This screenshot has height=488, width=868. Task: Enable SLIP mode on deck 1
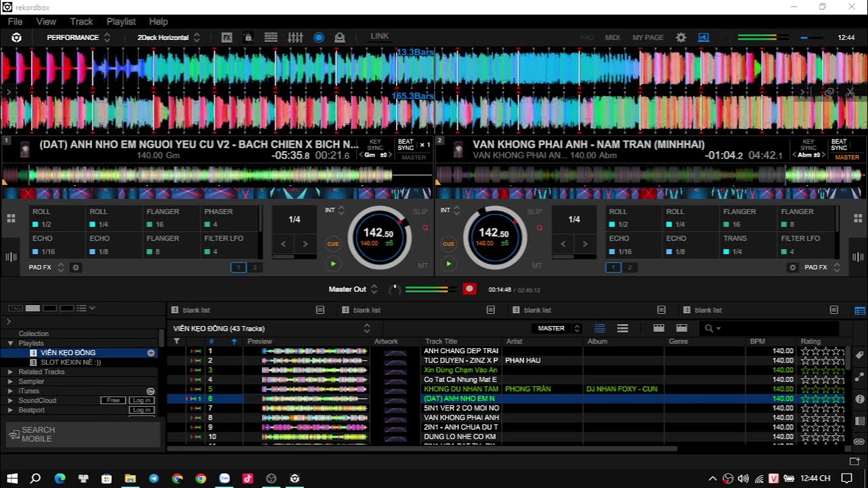(x=420, y=211)
